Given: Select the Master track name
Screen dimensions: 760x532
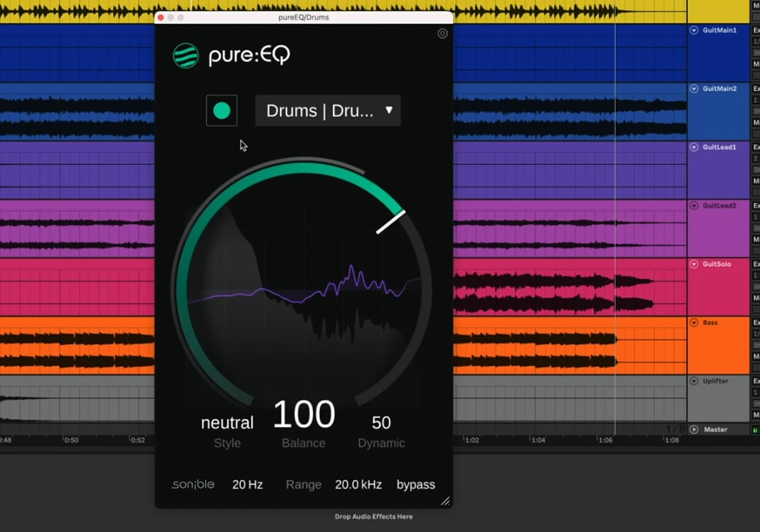Looking at the screenshot, I should (715, 429).
